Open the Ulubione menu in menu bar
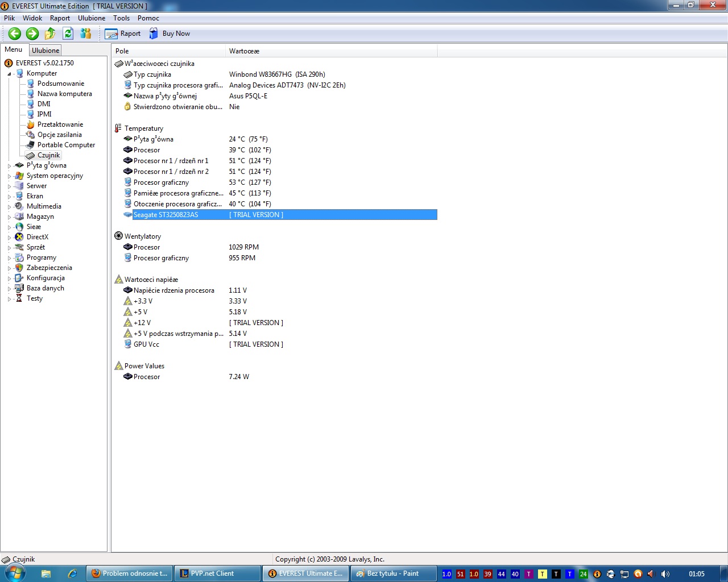 92,18
